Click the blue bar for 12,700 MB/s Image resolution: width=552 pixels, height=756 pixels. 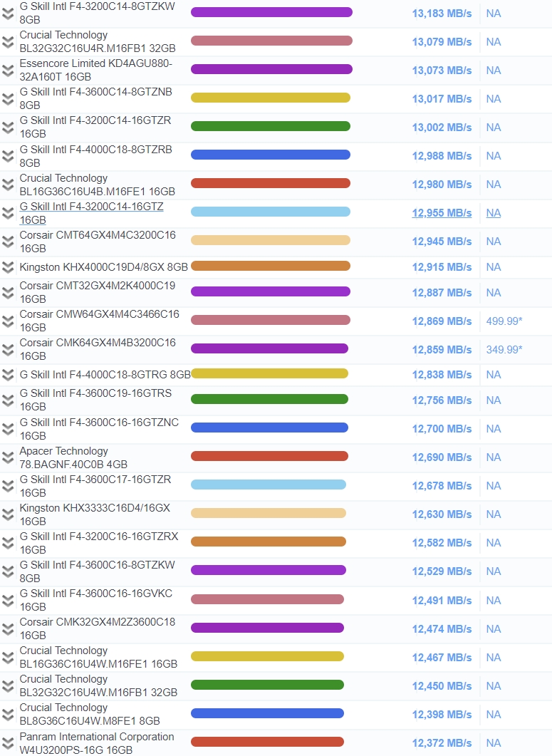click(x=269, y=428)
